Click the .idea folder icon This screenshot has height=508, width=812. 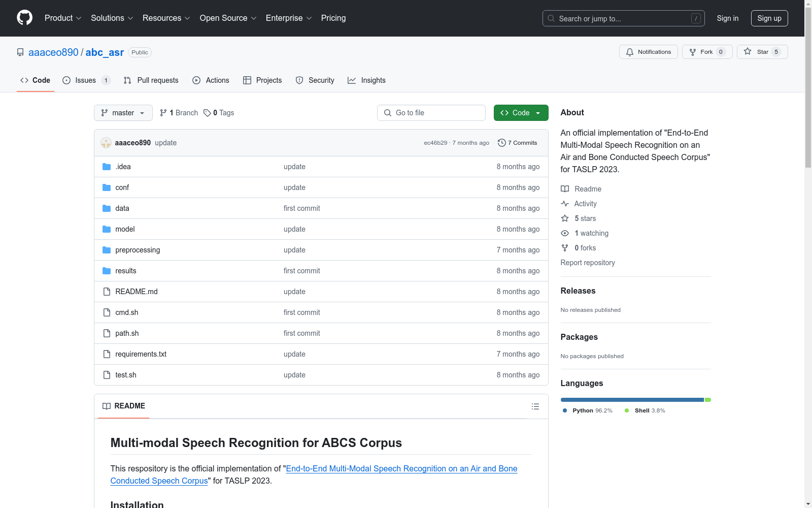(107, 167)
